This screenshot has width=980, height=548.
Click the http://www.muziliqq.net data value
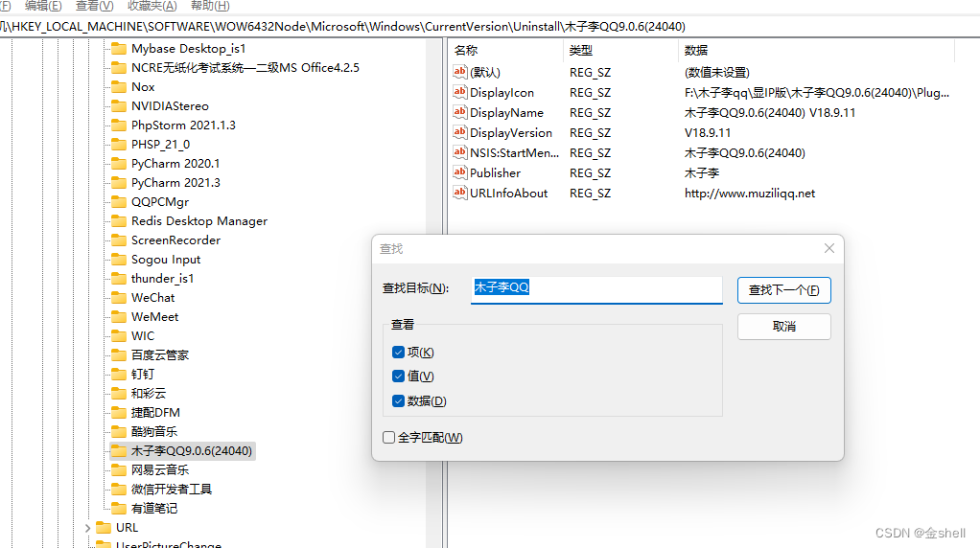click(x=749, y=194)
